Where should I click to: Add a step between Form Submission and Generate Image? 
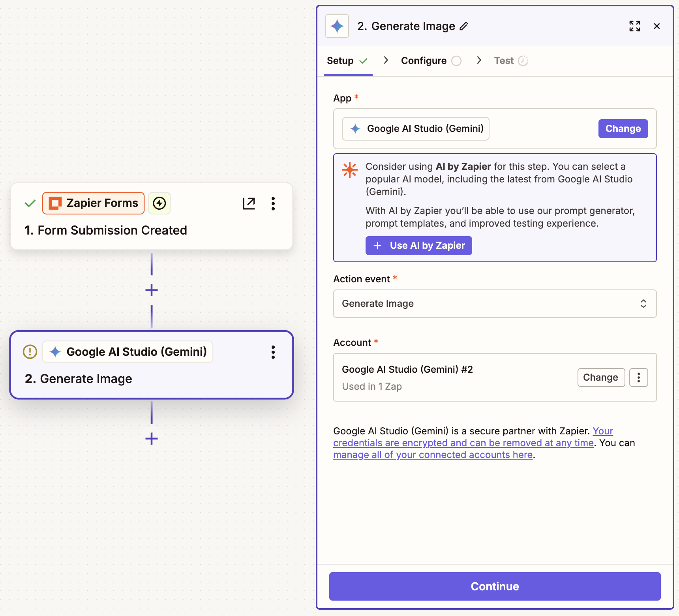pos(151,290)
